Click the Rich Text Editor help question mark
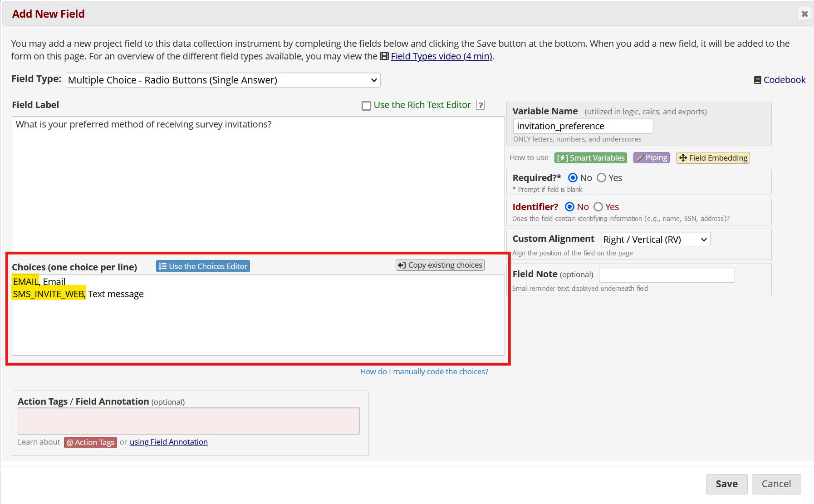 click(481, 105)
